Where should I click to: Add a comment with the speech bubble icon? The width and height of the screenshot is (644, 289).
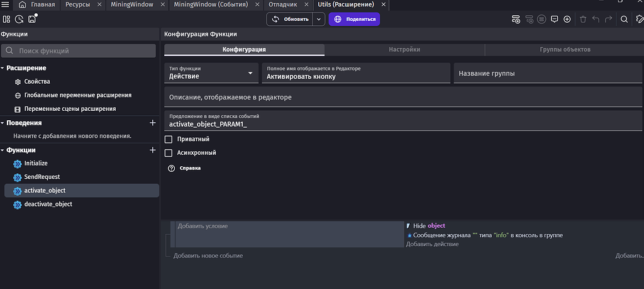[x=555, y=19]
